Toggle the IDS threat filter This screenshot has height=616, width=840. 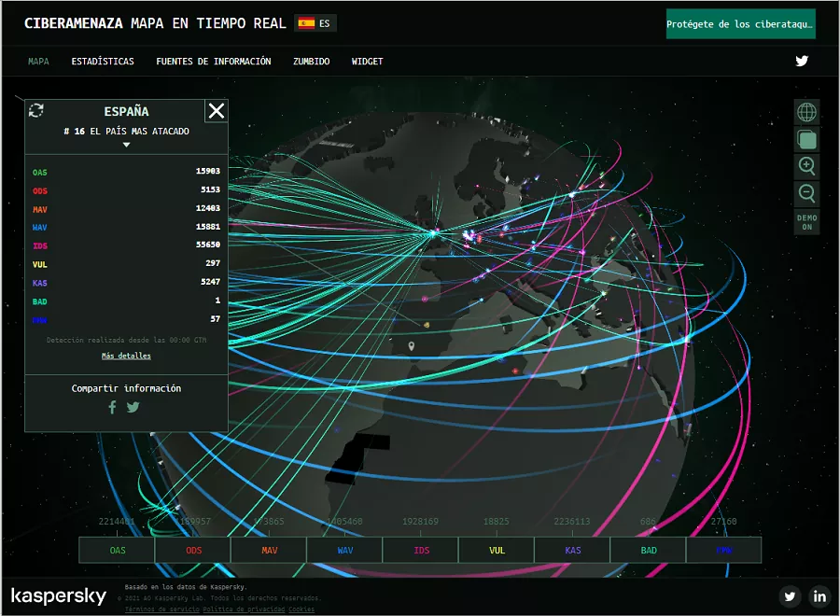pos(421,551)
